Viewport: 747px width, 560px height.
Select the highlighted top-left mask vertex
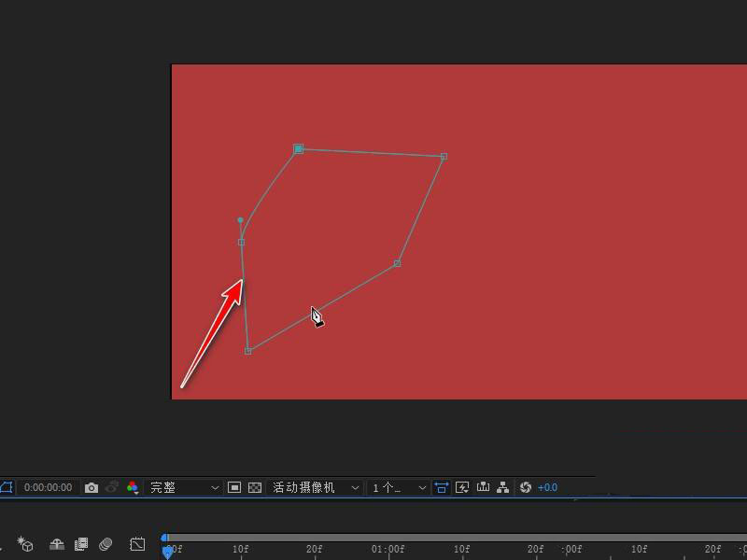point(298,149)
